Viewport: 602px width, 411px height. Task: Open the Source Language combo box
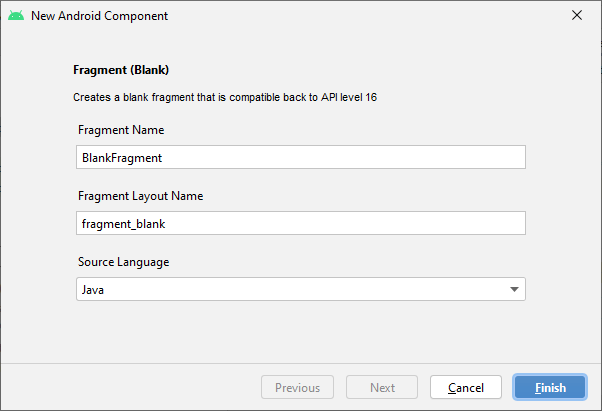300,289
